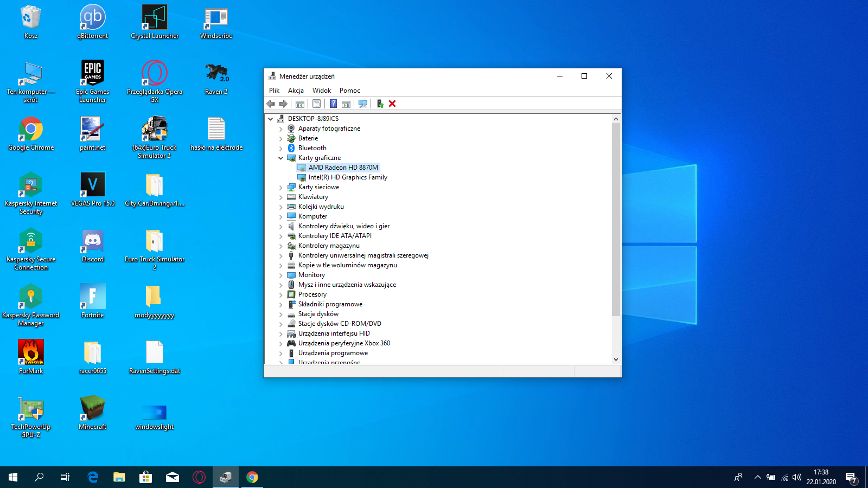Expand the Karty sieciowe category
868x488 pixels.
pos(281,187)
